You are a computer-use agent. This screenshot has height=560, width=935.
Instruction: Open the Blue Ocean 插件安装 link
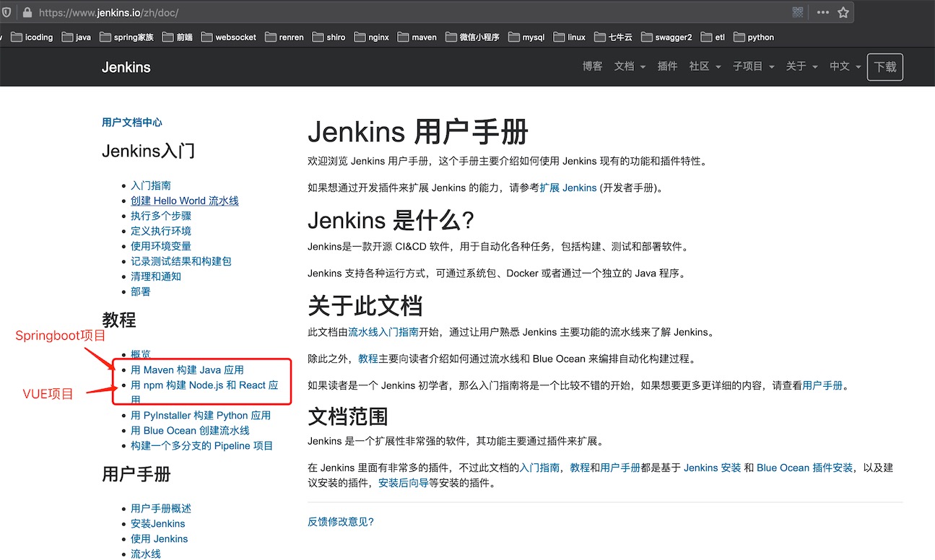805,468
